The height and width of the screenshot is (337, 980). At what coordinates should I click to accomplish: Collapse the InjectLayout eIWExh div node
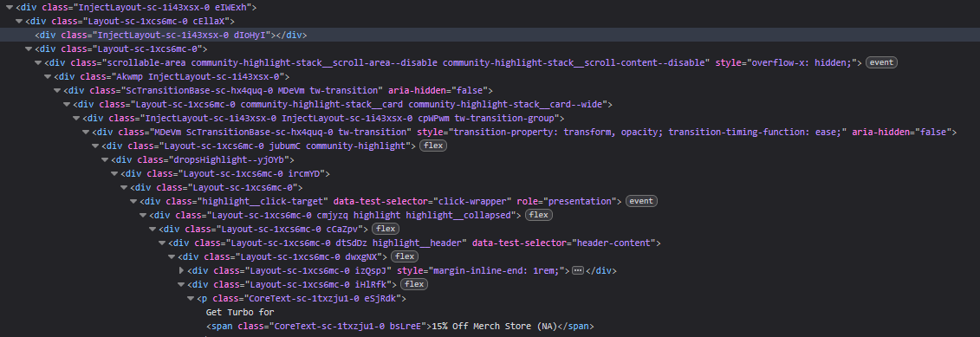coord(10,8)
